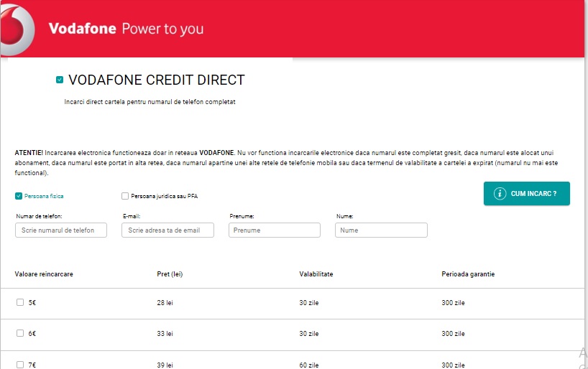Image resolution: width=588 pixels, height=369 pixels.
Task: Check the Persoana juridica sau PFA checkbox
Action: [125, 196]
